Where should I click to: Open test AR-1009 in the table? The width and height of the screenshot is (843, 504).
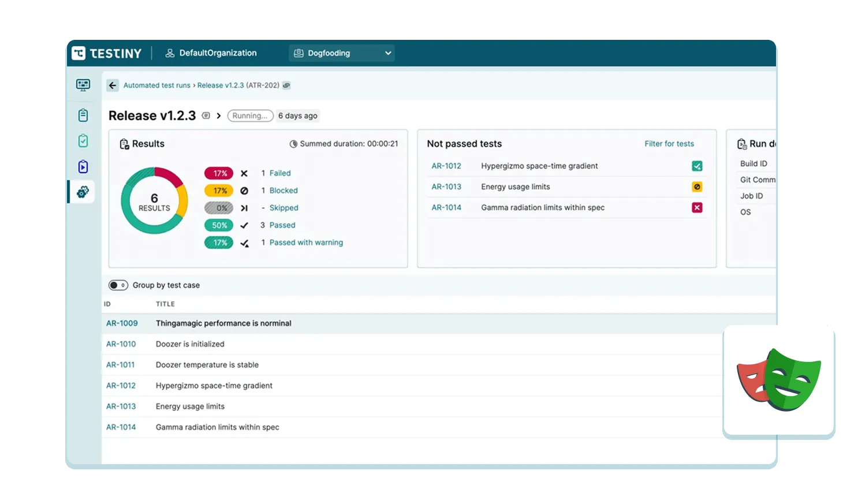122,323
